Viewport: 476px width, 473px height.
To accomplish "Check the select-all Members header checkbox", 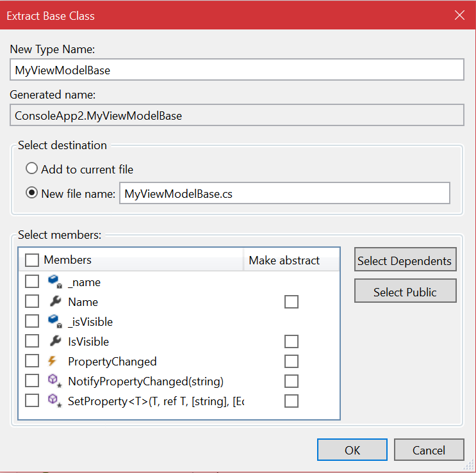I will click(32, 260).
